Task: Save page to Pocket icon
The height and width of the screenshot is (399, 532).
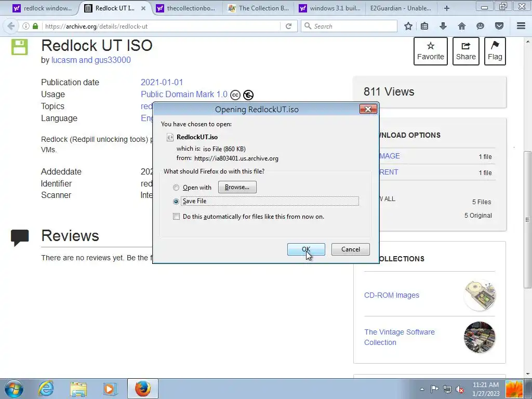Action: [499, 26]
